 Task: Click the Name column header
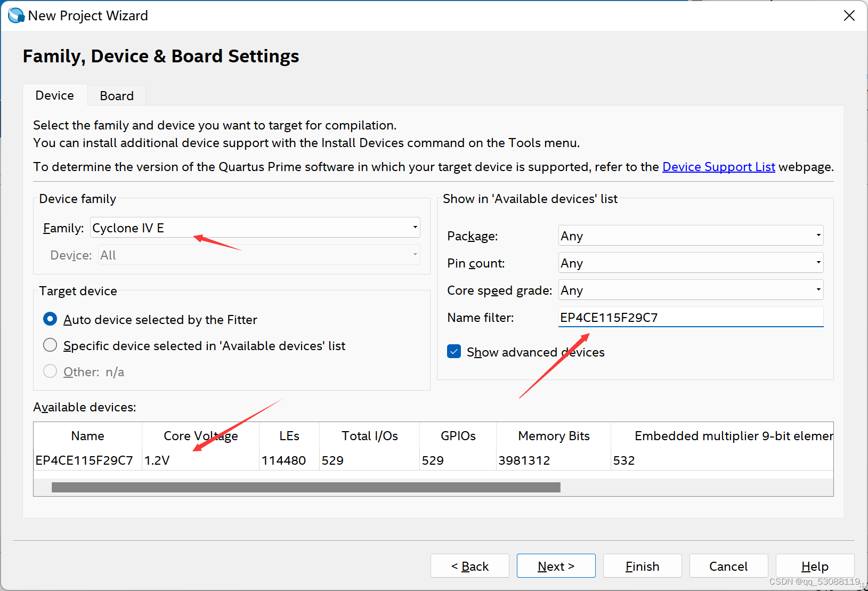[88, 436]
